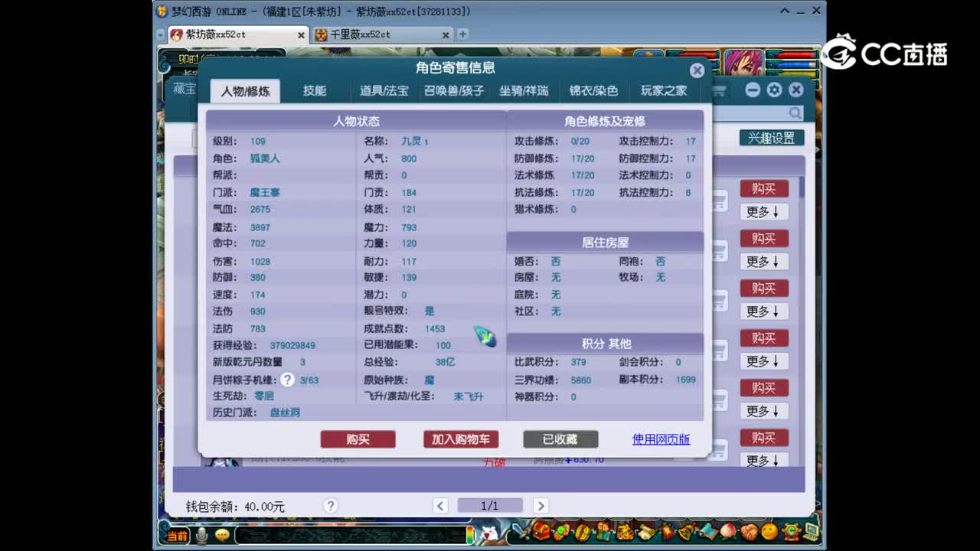Click the 1/1 page indicator field
The height and width of the screenshot is (551, 980).
click(x=490, y=506)
